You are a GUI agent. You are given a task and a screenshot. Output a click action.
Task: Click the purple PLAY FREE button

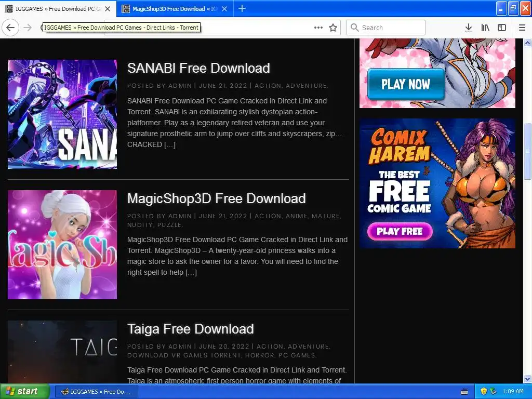(400, 231)
